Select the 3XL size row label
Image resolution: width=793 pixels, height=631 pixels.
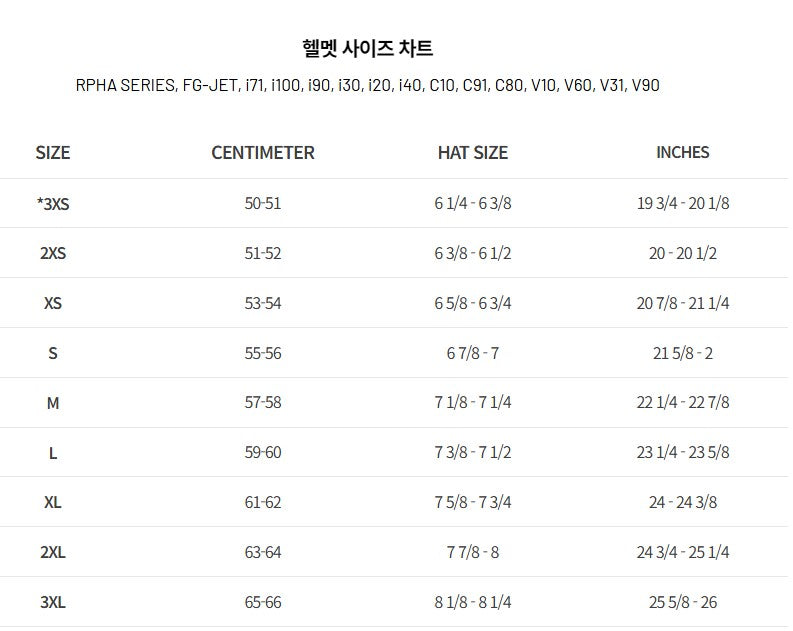pos(53,602)
